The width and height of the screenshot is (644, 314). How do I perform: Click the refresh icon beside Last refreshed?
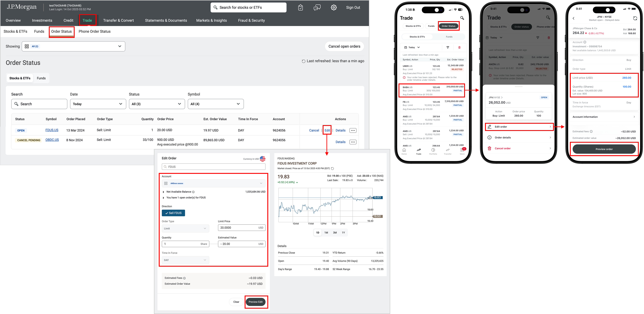point(304,61)
